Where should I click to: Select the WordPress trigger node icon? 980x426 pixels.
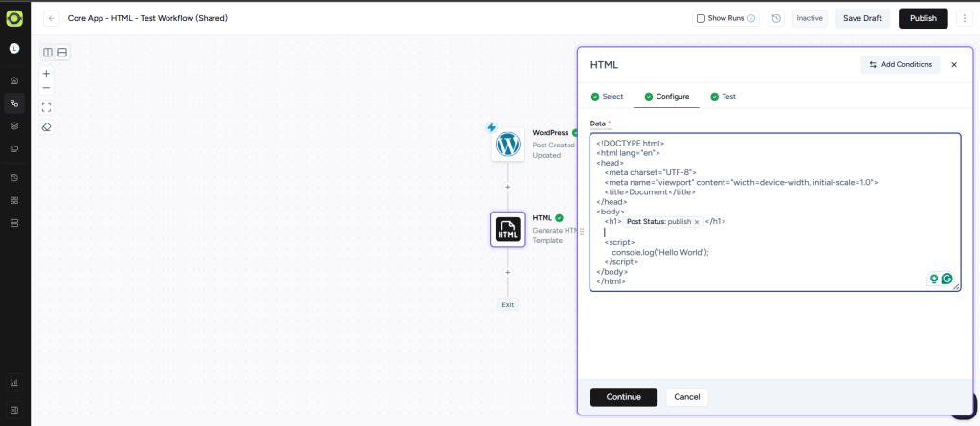coord(507,145)
